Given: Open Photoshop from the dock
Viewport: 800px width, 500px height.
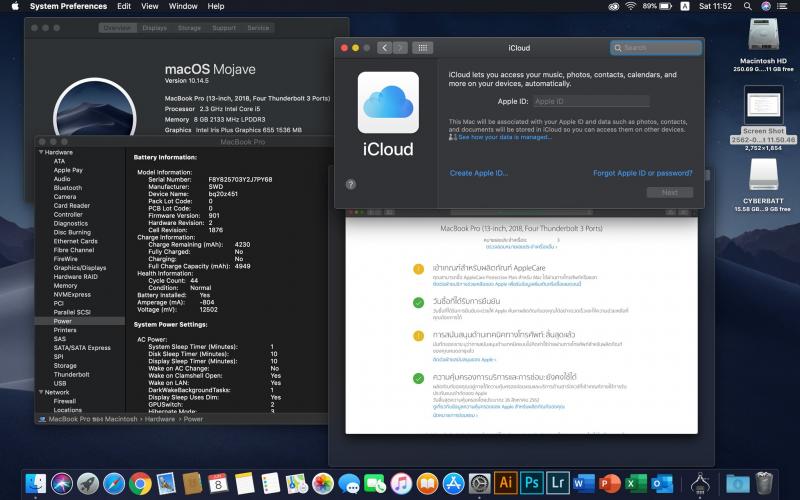Looking at the screenshot, I should click(532, 483).
